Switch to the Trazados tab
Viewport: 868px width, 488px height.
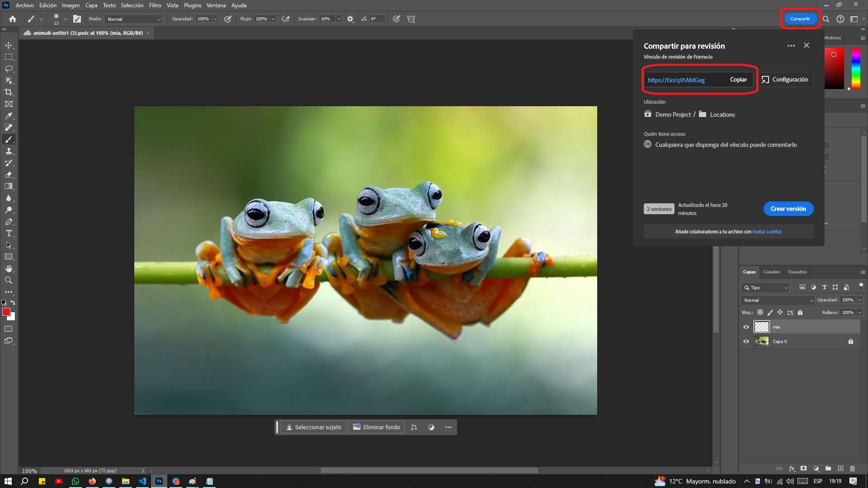click(797, 272)
